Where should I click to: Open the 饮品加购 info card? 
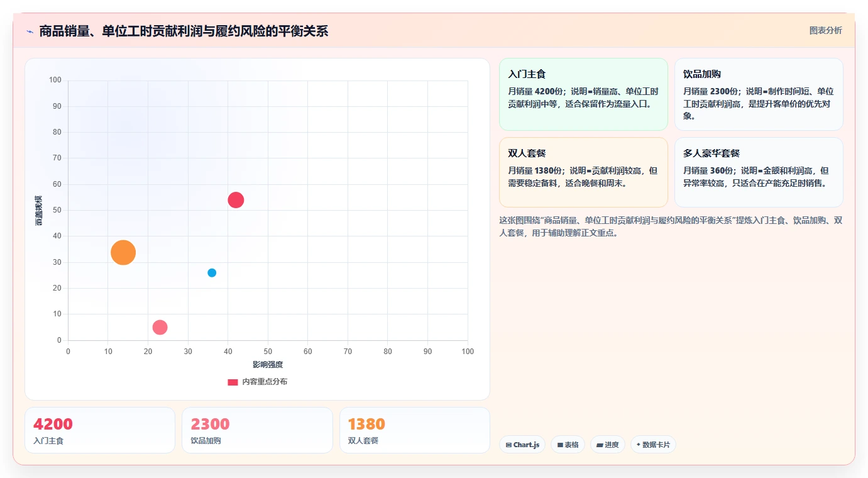coord(759,94)
